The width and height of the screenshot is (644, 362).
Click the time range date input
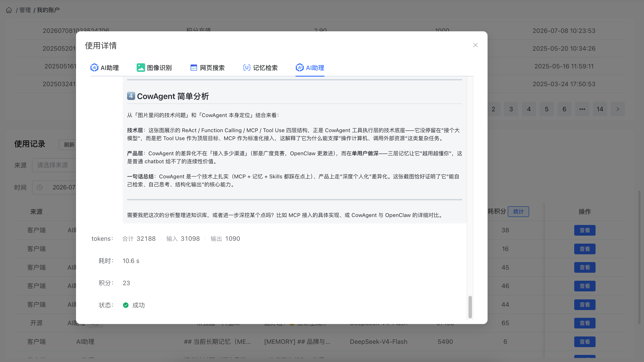click(x=54, y=187)
